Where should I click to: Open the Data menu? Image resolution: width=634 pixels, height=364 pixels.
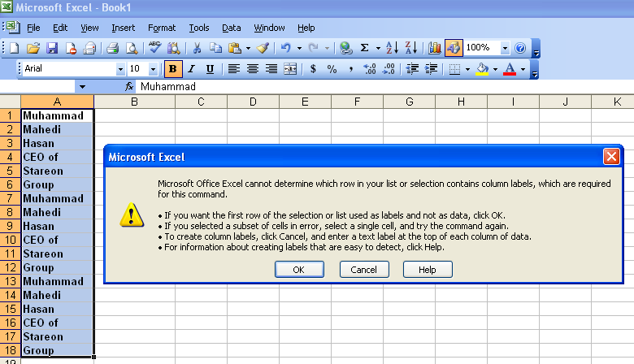point(232,28)
